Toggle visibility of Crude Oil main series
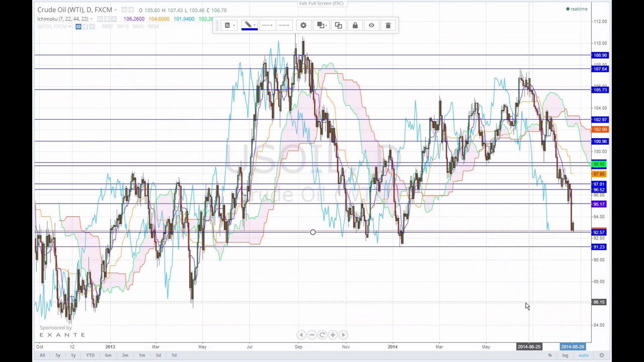This screenshot has width=644, height=362. point(124,10)
